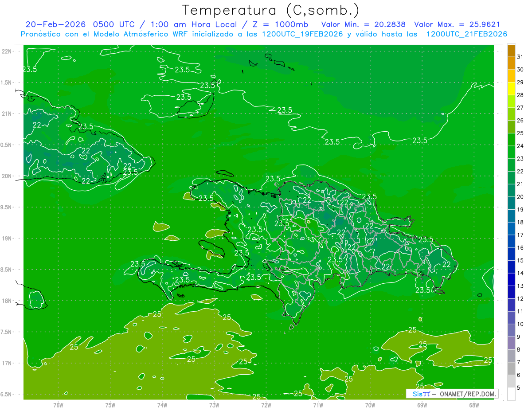Viewport: 532px width, 411px height.
Task: Click the '30' value on the color scale
Action: point(520,70)
